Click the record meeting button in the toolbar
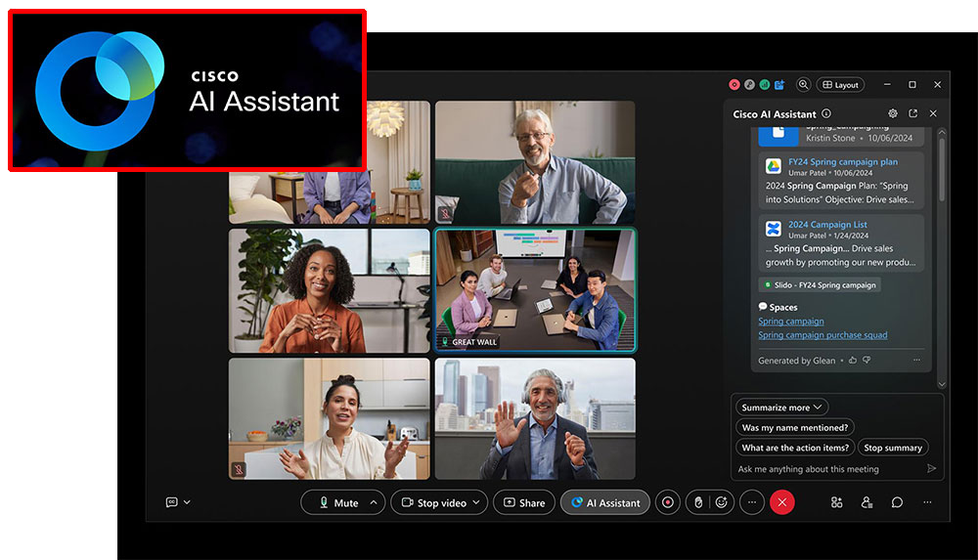Image resolution: width=978 pixels, height=560 pixels. point(668,502)
